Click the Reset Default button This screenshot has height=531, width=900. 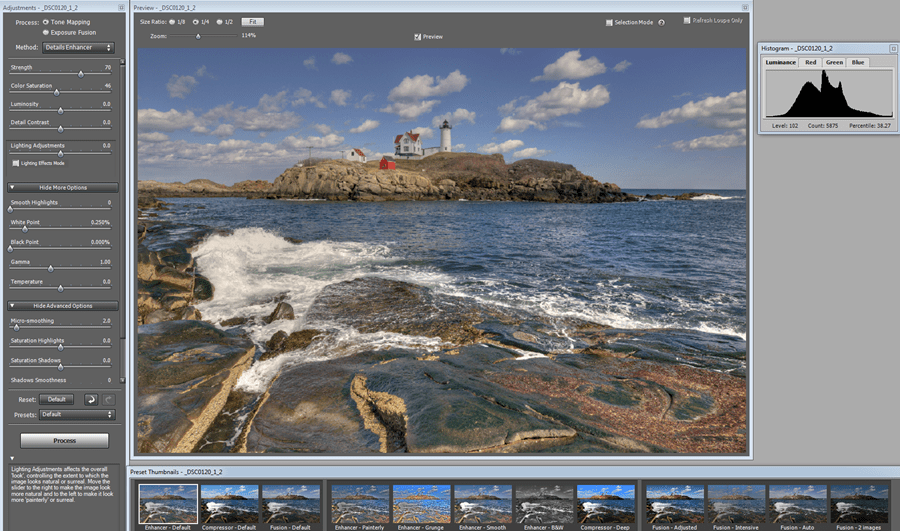click(x=57, y=400)
